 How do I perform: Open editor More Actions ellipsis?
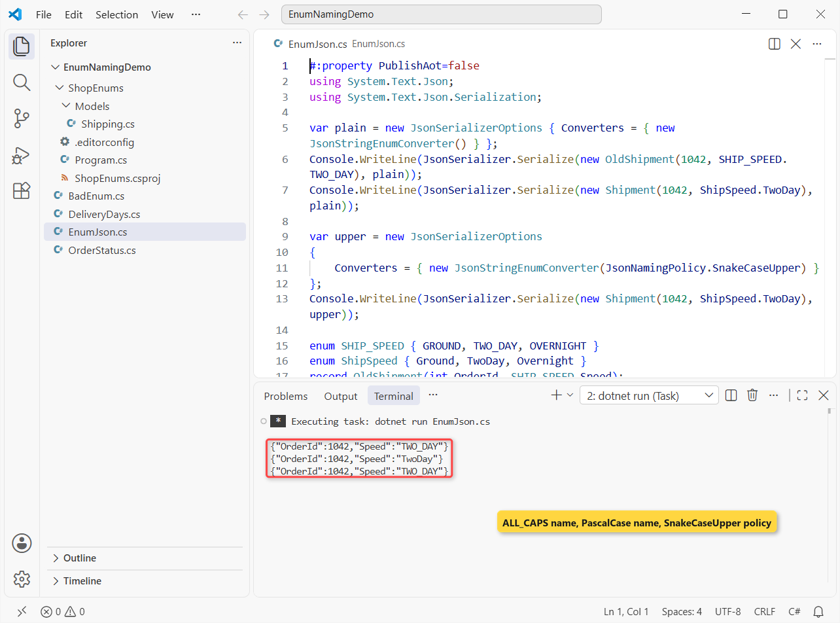817,44
